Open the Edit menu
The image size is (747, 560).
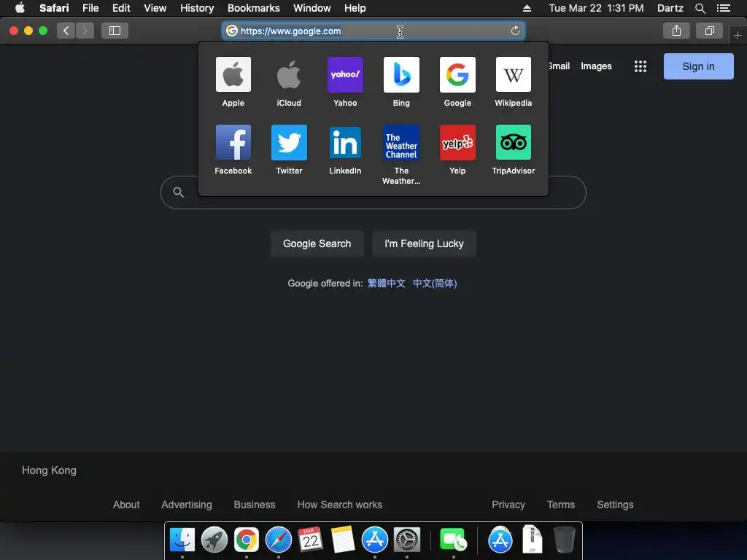(x=121, y=8)
